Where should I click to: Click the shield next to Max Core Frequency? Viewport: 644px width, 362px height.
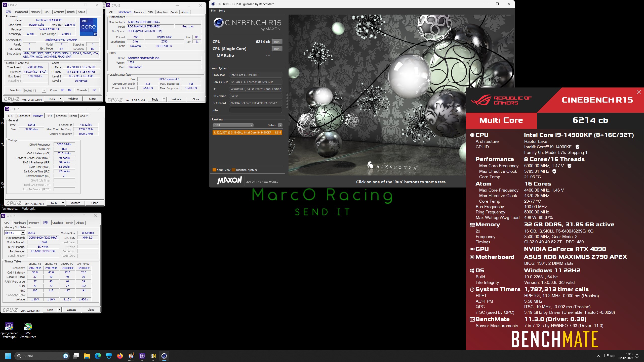(x=570, y=166)
